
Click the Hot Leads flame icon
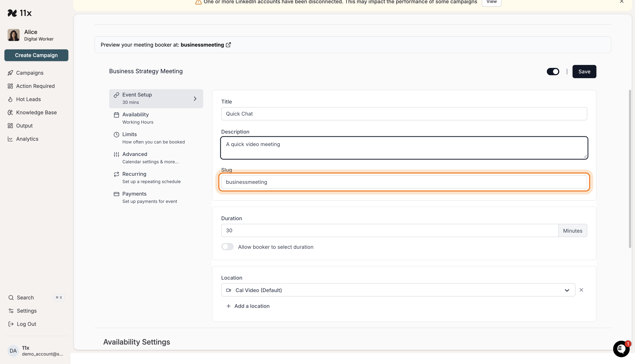coord(10,99)
